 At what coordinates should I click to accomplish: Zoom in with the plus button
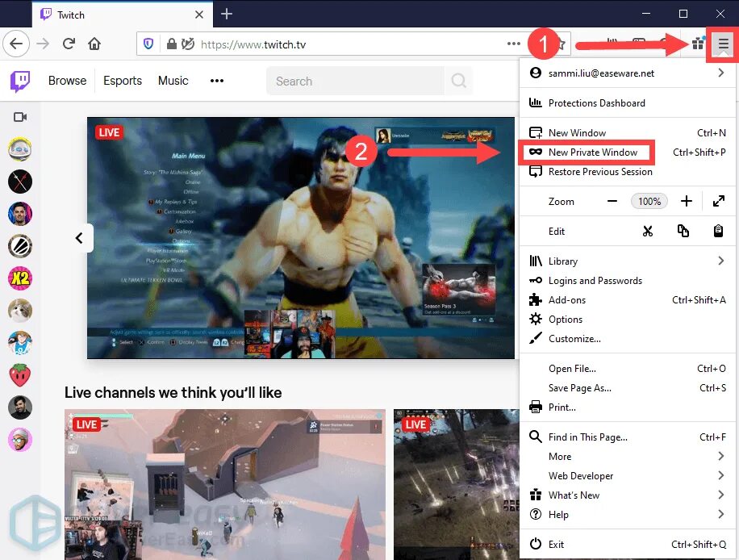pyautogui.click(x=687, y=201)
